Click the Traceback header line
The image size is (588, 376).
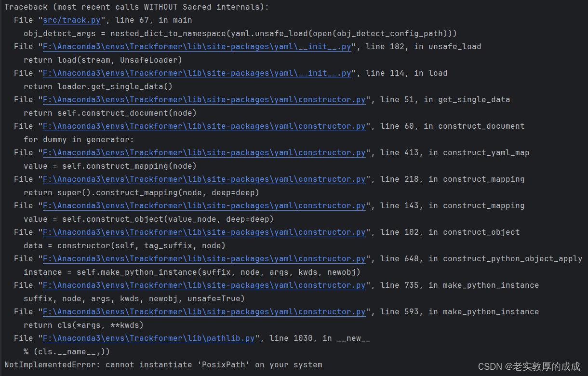[135, 7]
